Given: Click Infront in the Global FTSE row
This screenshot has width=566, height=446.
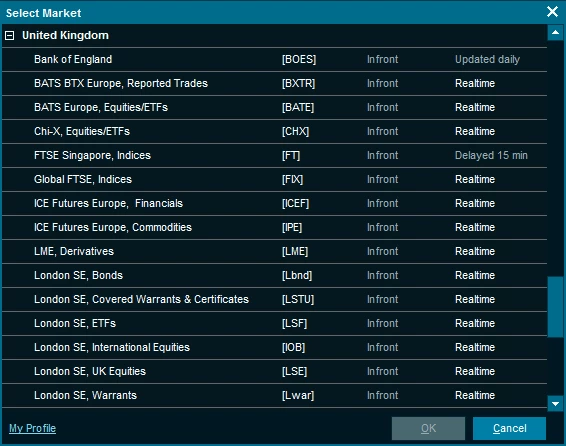Looking at the screenshot, I should (383, 179).
